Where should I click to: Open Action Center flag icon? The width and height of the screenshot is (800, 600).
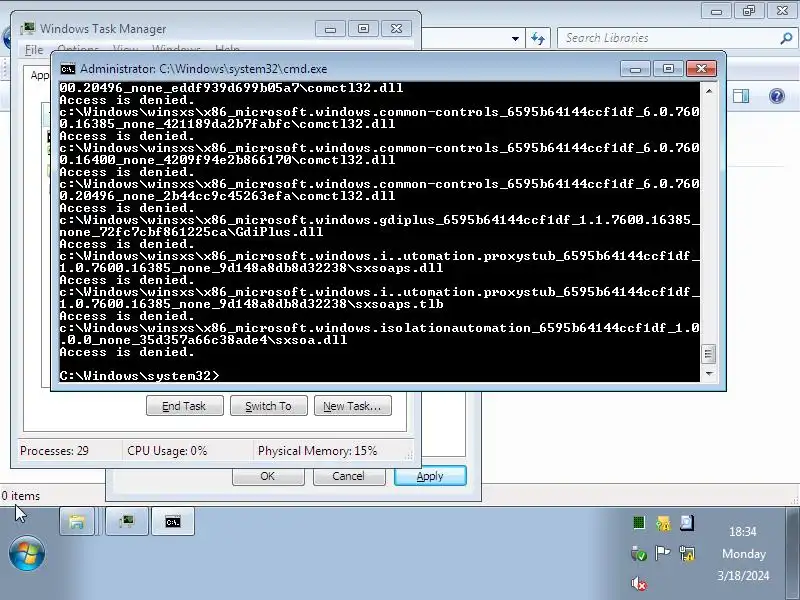point(662,553)
